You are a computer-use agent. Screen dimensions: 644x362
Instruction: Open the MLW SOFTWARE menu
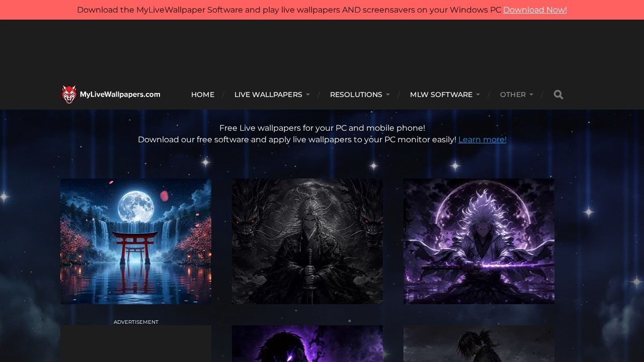click(441, 95)
